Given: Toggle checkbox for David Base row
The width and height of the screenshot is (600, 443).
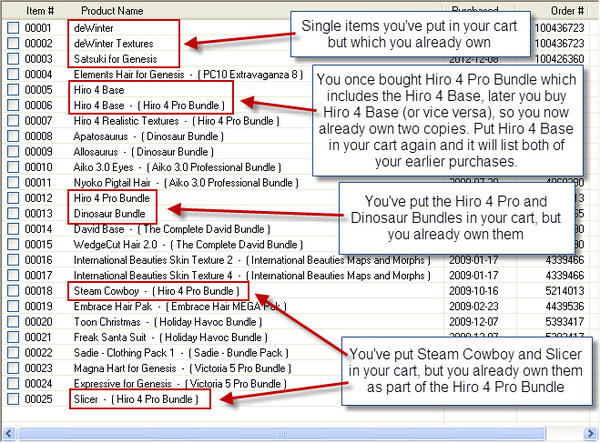Looking at the screenshot, I should click(13, 229).
